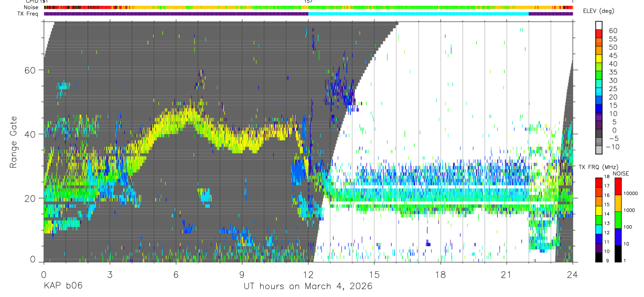
Task: Select the red 17–18 MHz swatch on TX FRQ bar
Action: 599,182
